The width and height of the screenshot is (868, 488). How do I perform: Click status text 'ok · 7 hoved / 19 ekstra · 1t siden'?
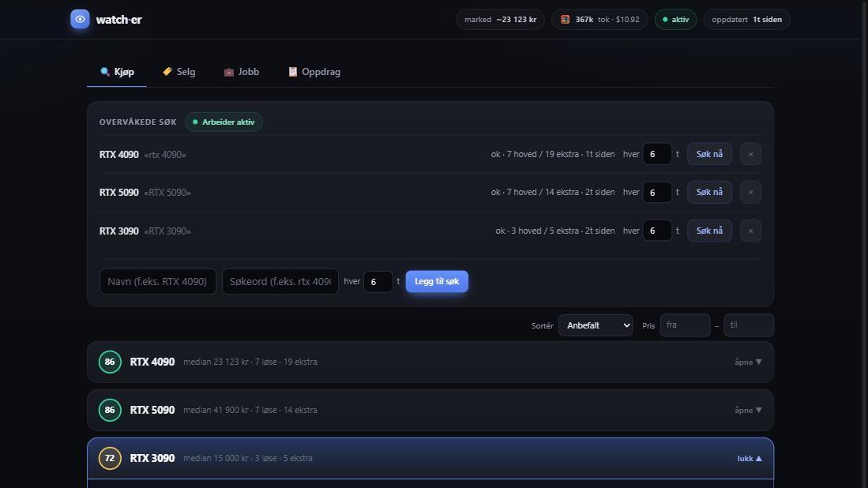pyautogui.click(x=552, y=154)
